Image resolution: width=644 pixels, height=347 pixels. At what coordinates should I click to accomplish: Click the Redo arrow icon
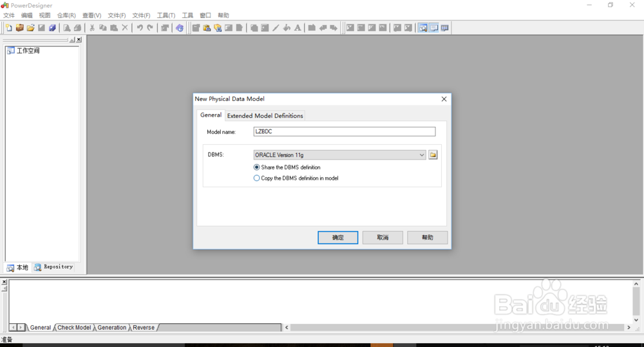[150, 28]
